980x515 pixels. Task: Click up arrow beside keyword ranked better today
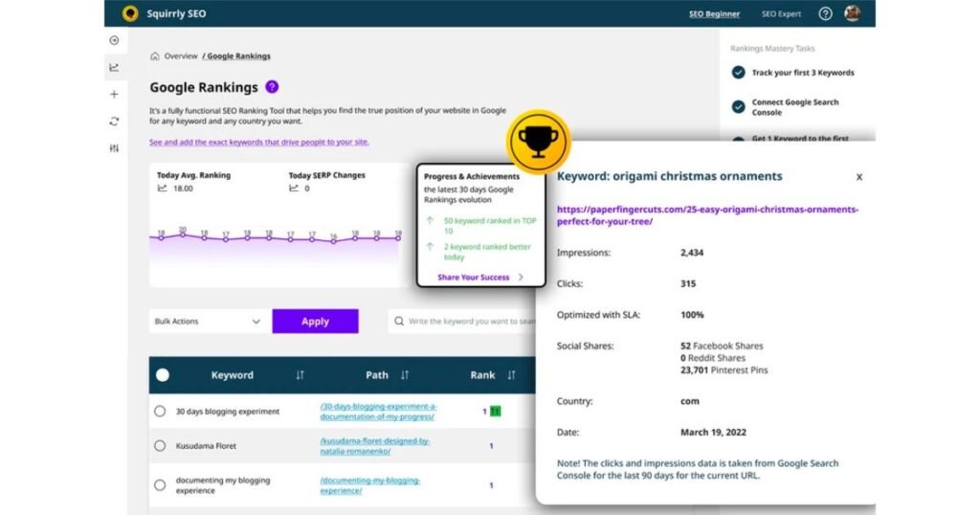[430, 247]
